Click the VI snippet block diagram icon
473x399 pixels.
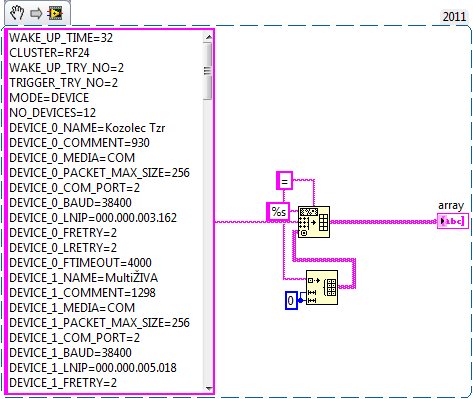tap(55, 13)
